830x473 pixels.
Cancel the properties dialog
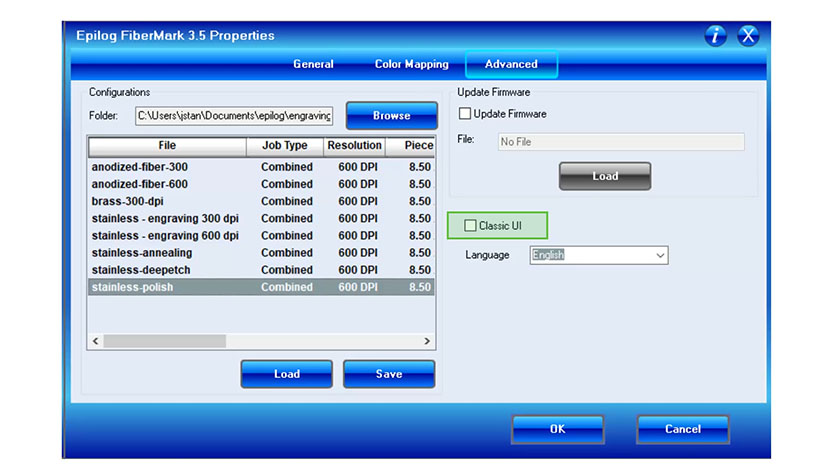tap(682, 429)
